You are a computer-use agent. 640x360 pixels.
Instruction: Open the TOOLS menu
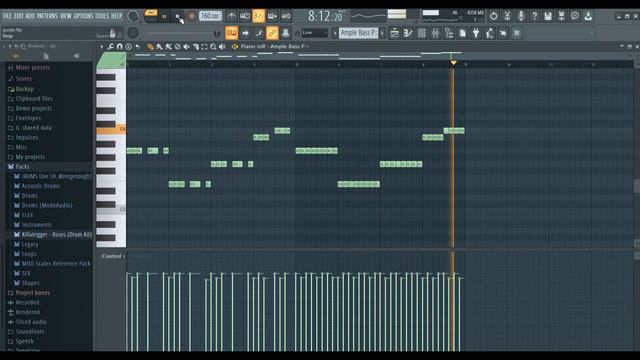pos(102,16)
